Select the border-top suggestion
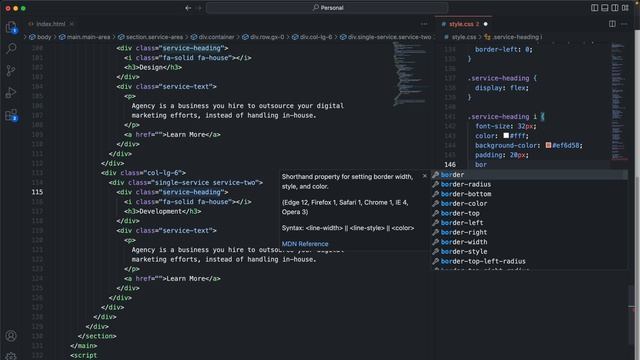 click(x=529, y=213)
